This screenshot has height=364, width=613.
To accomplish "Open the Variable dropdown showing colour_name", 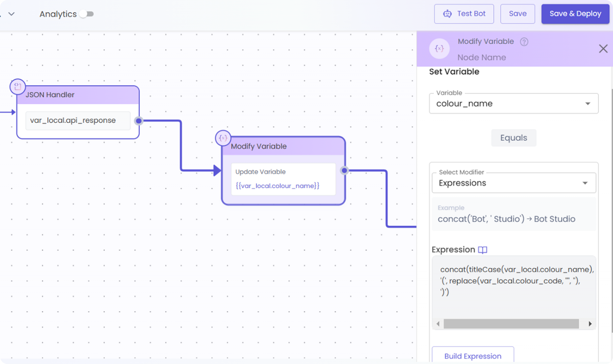I will 514,104.
